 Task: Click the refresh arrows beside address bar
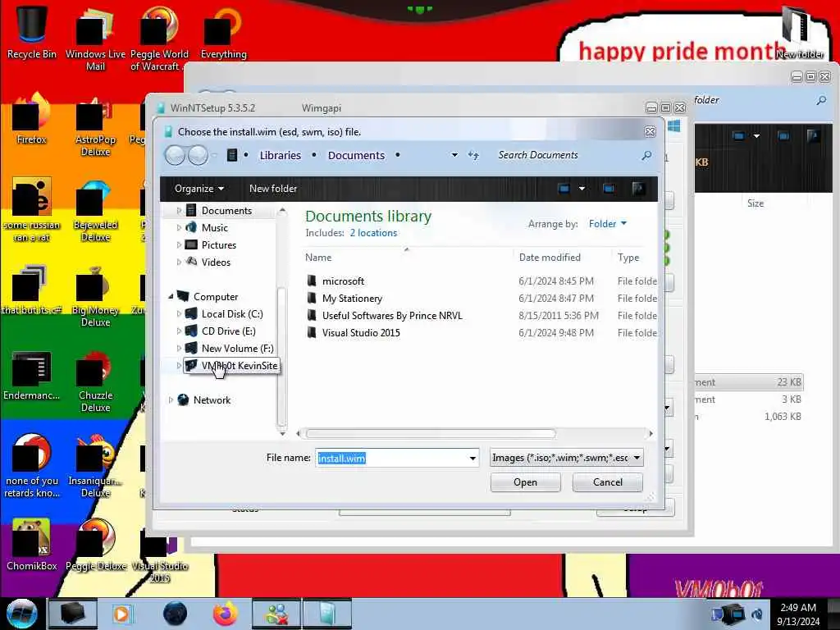click(x=473, y=155)
